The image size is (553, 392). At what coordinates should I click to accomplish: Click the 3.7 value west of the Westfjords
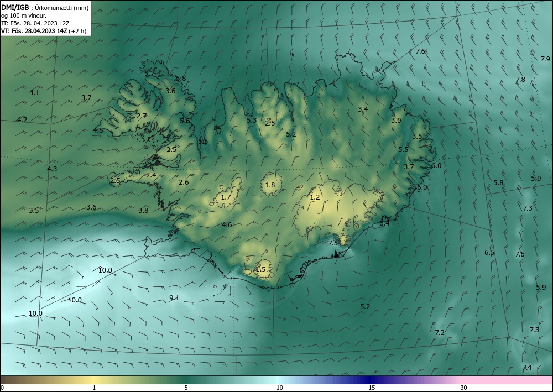[86, 98]
